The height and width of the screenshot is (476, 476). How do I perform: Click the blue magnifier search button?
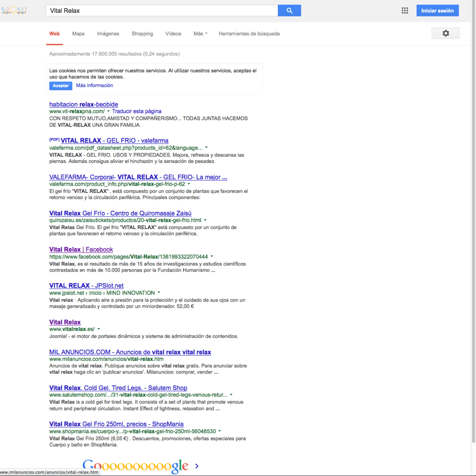click(x=289, y=11)
